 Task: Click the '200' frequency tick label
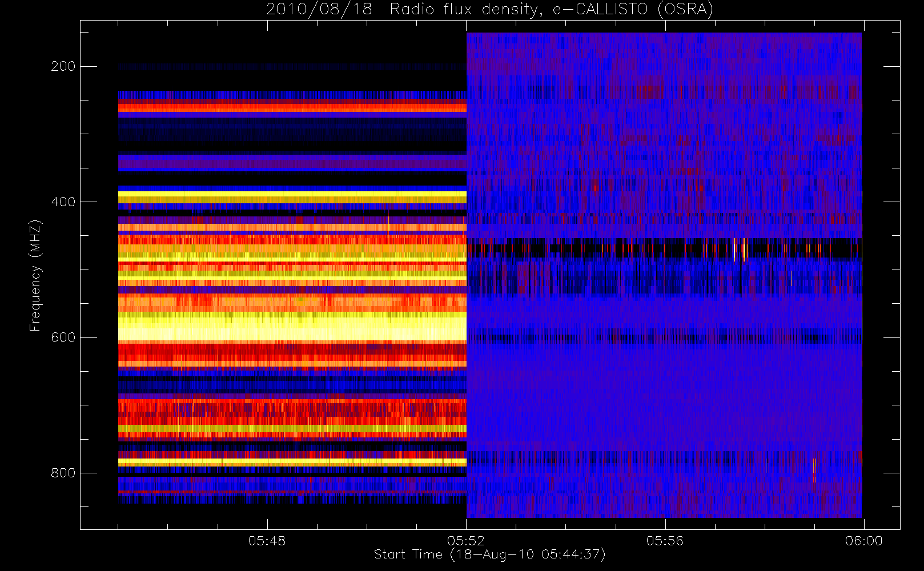click(x=63, y=66)
